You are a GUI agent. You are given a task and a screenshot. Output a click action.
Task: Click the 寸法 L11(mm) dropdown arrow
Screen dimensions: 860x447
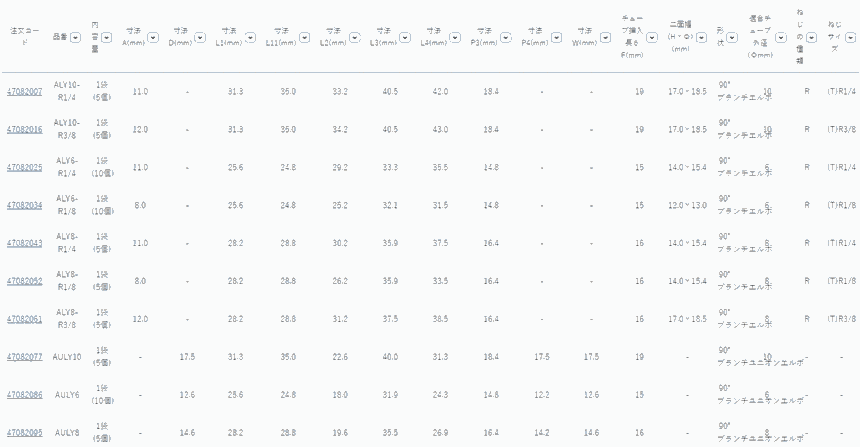(x=303, y=38)
